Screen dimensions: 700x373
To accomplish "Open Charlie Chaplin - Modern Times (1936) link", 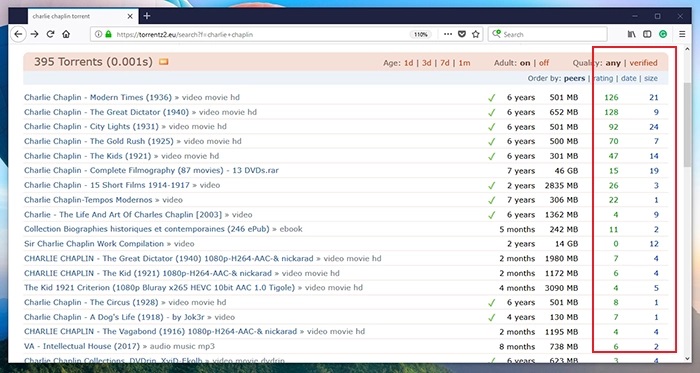I will (98, 97).
